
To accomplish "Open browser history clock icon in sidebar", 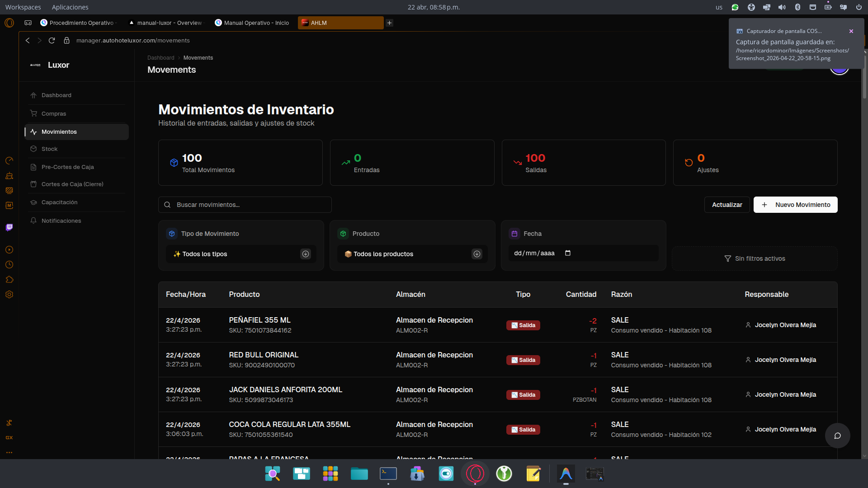I will 9,265.
